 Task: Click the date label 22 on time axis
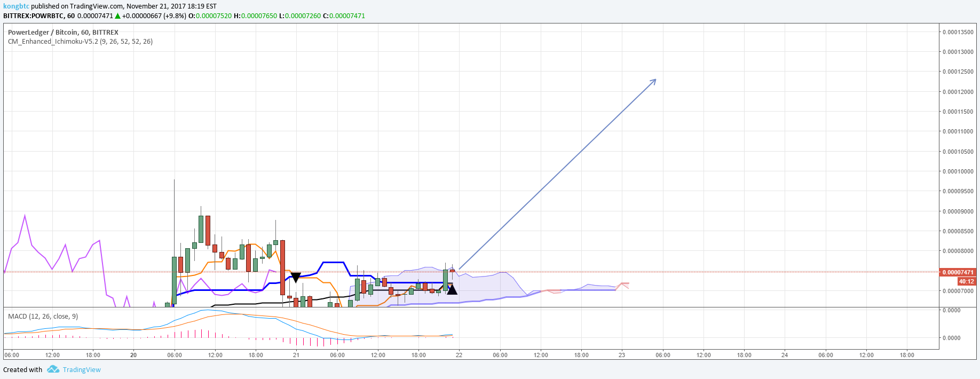tap(459, 355)
